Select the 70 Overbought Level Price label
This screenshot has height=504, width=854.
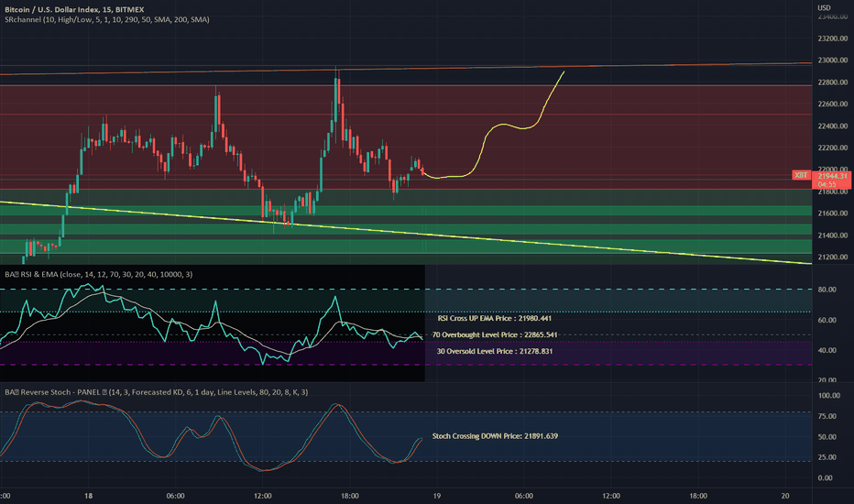click(495, 334)
